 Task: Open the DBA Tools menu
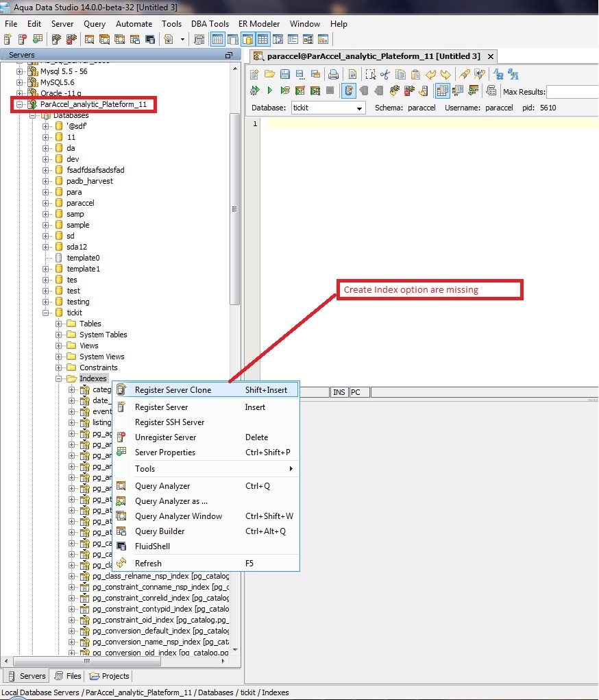pyautogui.click(x=210, y=24)
